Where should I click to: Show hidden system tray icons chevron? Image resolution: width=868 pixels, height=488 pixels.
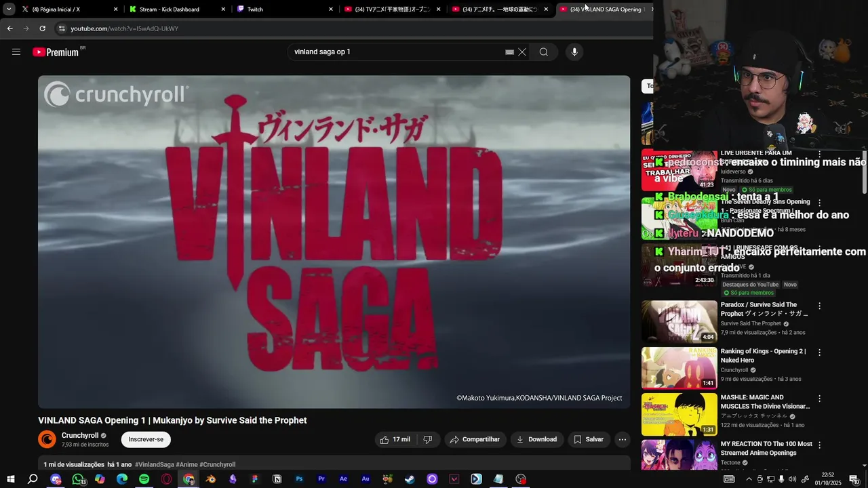[749, 479]
